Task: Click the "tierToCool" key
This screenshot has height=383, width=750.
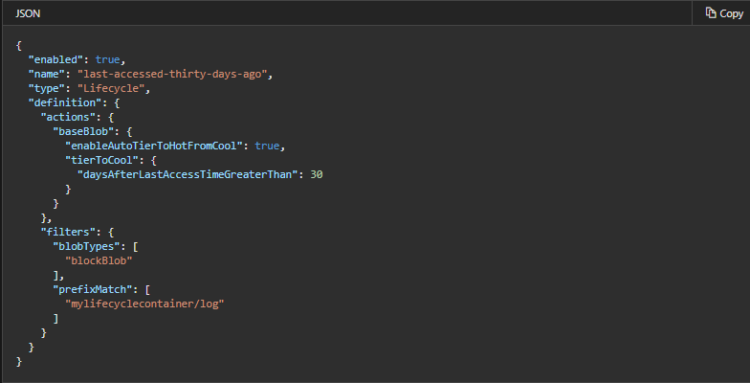Action: pyautogui.click(x=102, y=160)
